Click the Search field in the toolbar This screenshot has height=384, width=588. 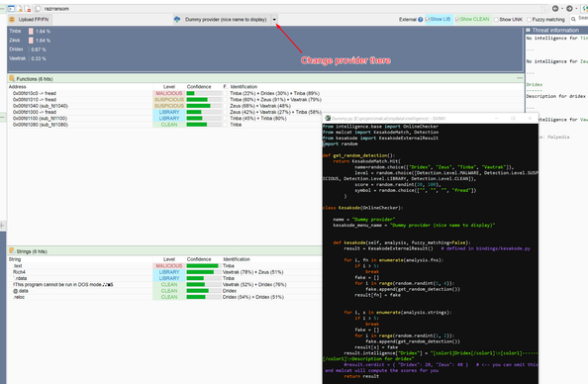click(580, 19)
